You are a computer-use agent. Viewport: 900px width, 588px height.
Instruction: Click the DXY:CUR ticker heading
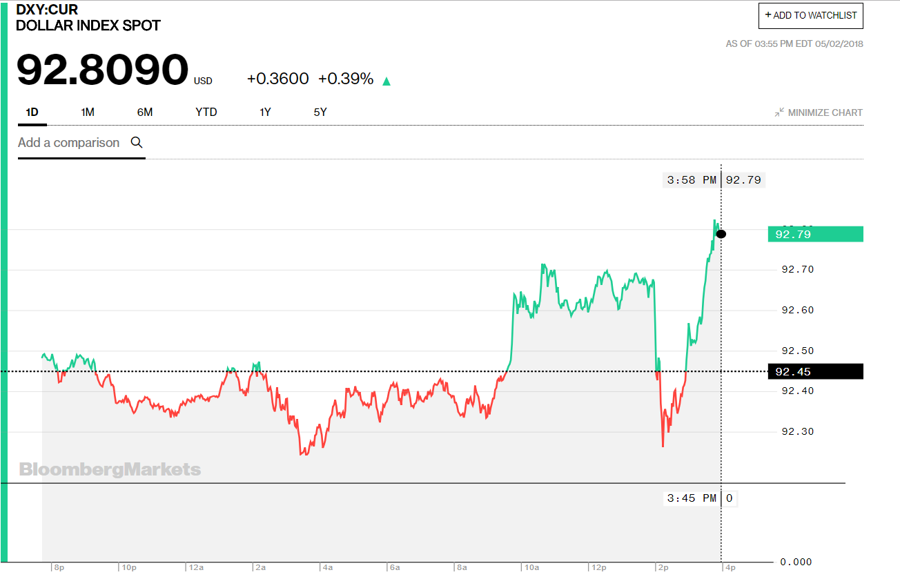[x=47, y=10]
